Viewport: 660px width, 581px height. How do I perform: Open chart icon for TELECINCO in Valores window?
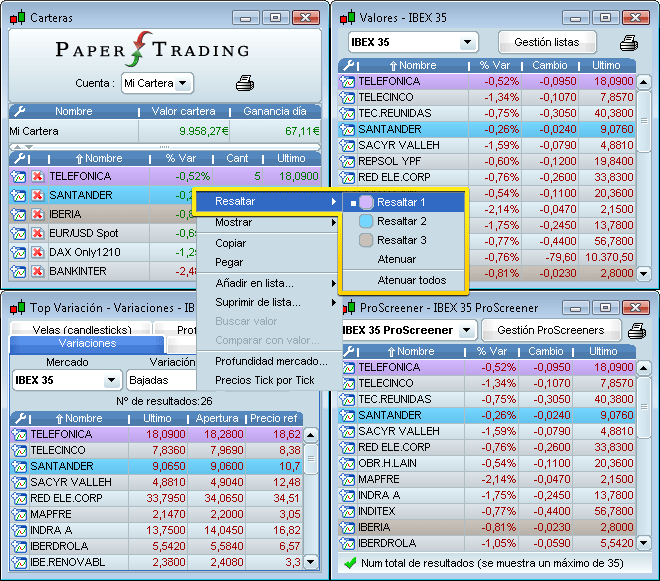pos(348,98)
